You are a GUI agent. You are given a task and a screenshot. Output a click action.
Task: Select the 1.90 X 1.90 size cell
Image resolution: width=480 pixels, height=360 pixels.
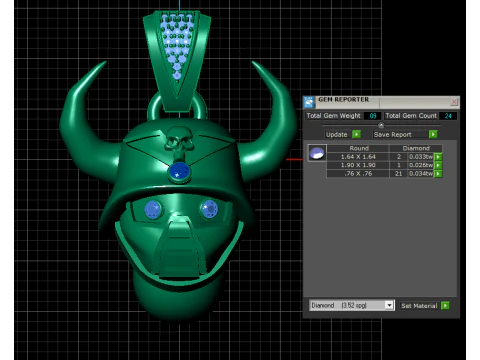coord(358,165)
